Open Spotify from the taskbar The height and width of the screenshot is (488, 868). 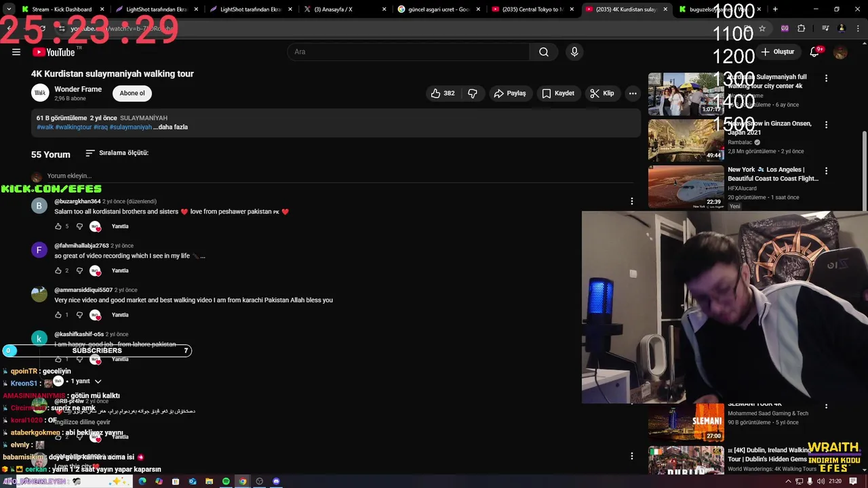pyautogui.click(x=226, y=481)
